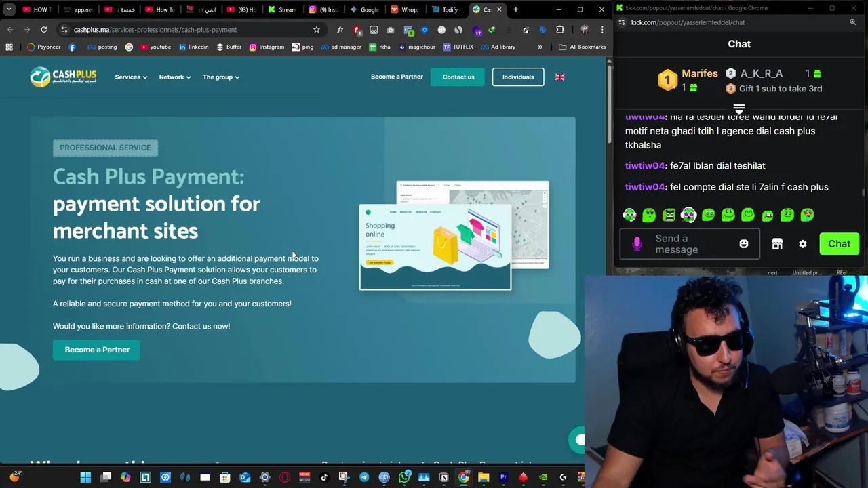Viewport: 868px width, 488px height.
Task: Switch to the Stream tab
Action: [x=283, y=9]
